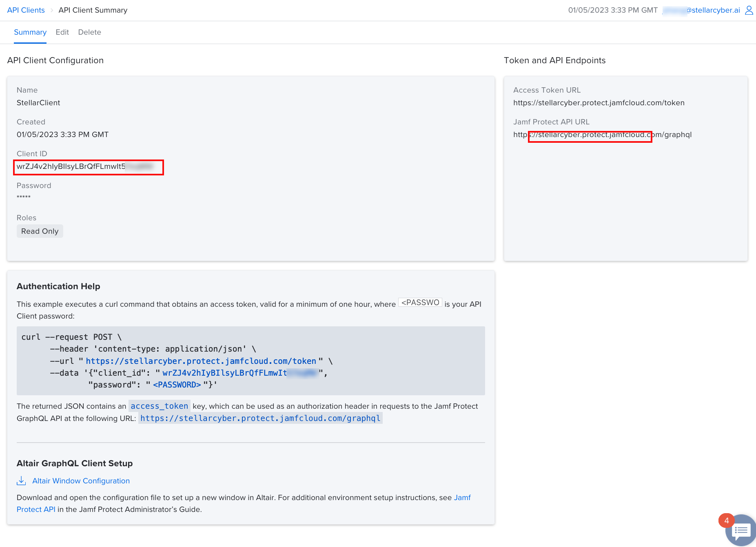756x547 pixels.
Task: Open the Edit tab
Action: pyautogui.click(x=62, y=32)
